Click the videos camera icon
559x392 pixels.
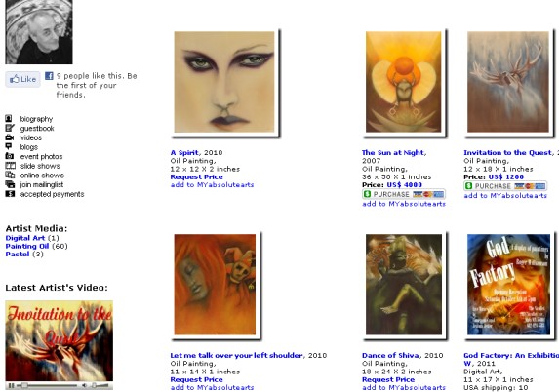coord(10,137)
